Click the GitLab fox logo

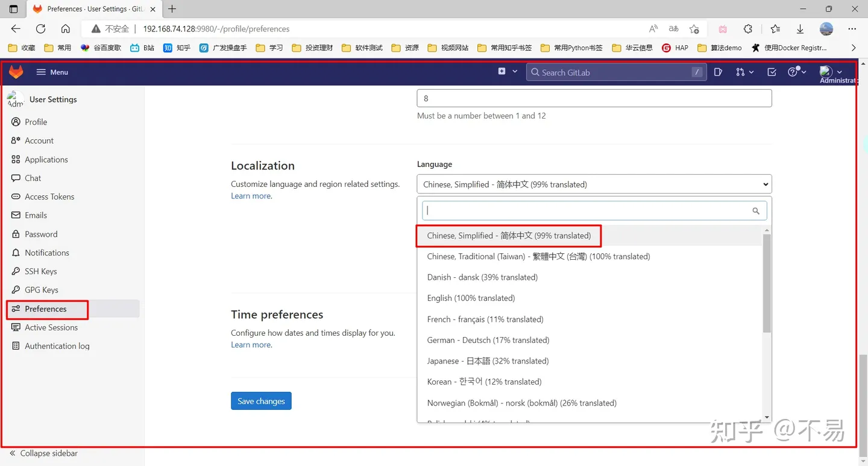coord(16,72)
